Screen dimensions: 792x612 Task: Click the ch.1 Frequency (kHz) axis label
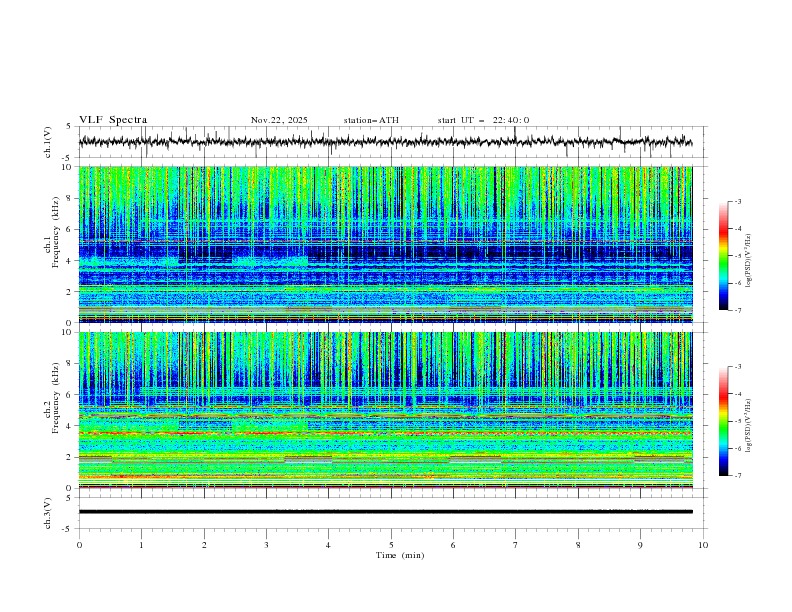pos(52,244)
